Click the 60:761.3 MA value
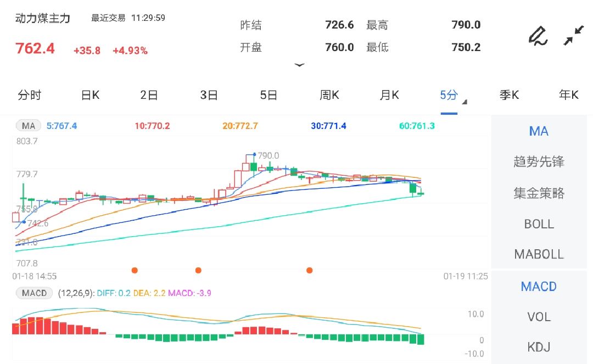 click(x=417, y=126)
